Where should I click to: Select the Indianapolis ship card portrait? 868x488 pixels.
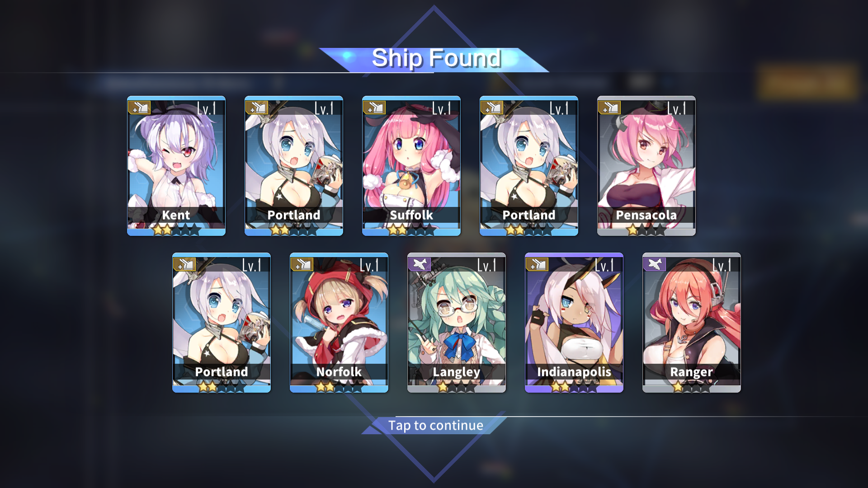(574, 323)
